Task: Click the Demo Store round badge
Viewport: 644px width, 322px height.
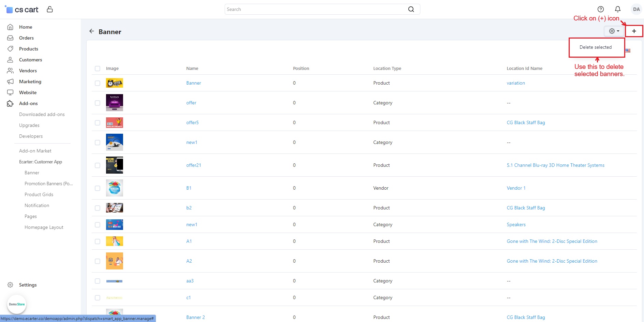Action: (17, 304)
